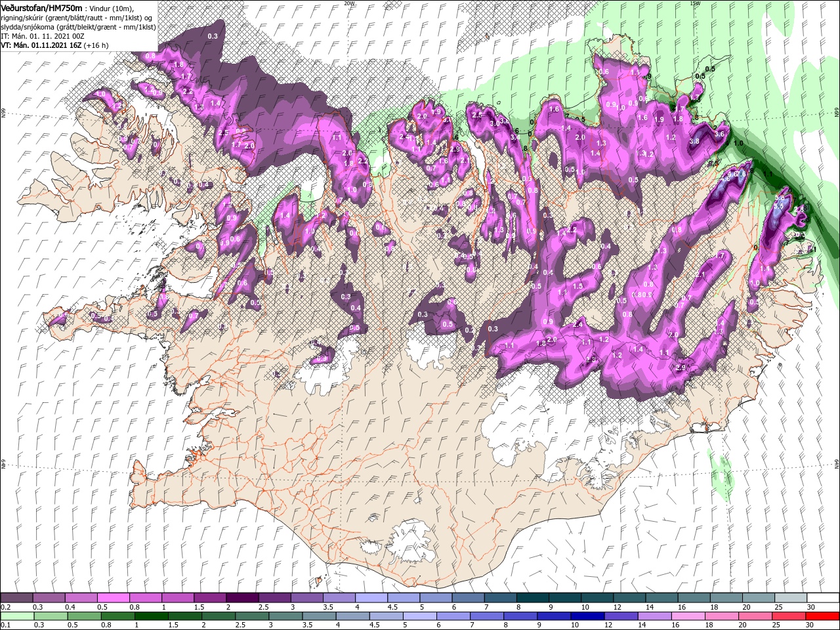Select the bottom-row legend swatch between 0.5 and 0.8

point(84,616)
